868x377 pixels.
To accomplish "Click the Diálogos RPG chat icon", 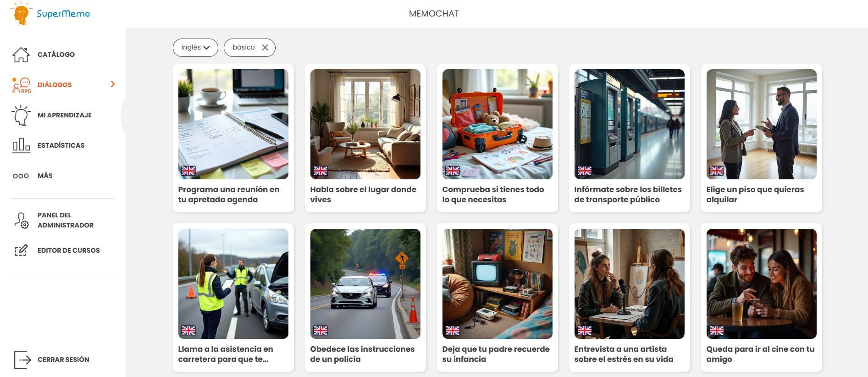I will (x=22, y=85).
